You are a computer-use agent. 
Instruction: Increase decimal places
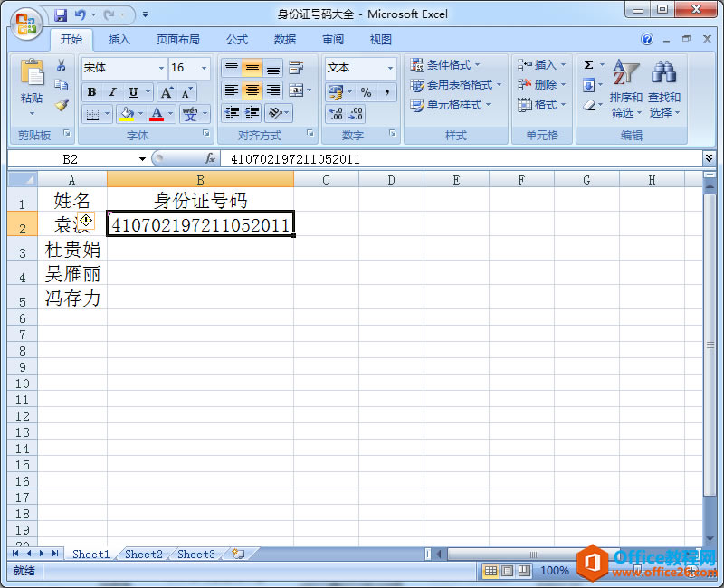click(x=336, y=114)
